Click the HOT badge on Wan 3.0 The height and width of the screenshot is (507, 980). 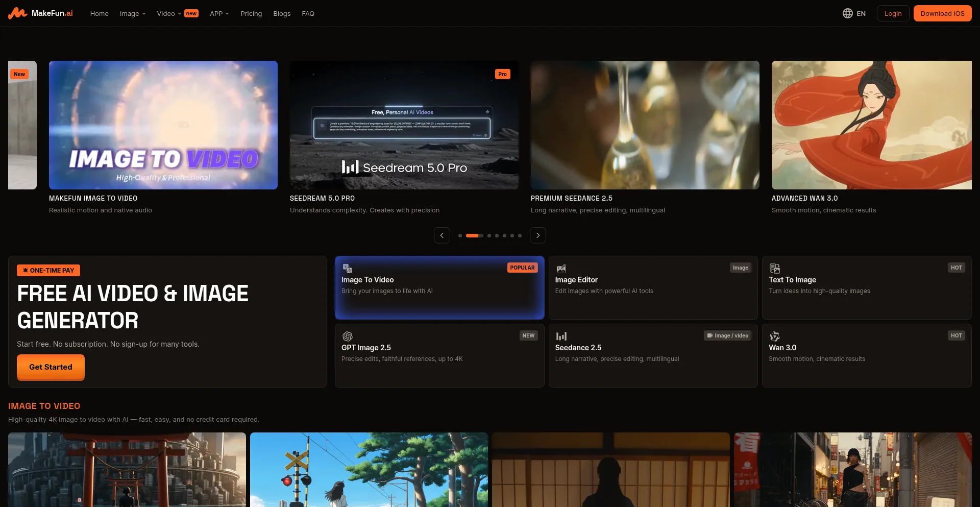pyautogui.click(x=956, y=335)
